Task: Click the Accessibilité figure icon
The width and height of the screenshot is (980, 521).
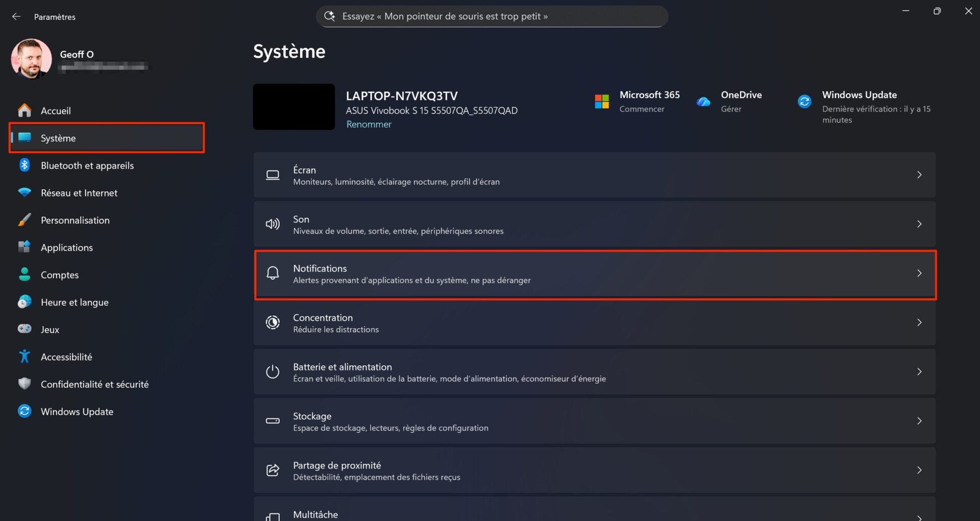Action: point(24,356)
